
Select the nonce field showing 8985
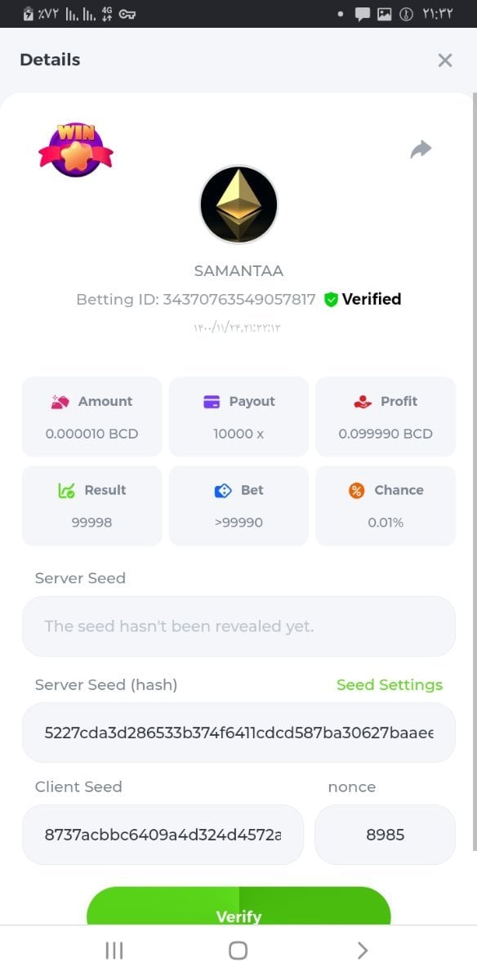tap(385, 835)
